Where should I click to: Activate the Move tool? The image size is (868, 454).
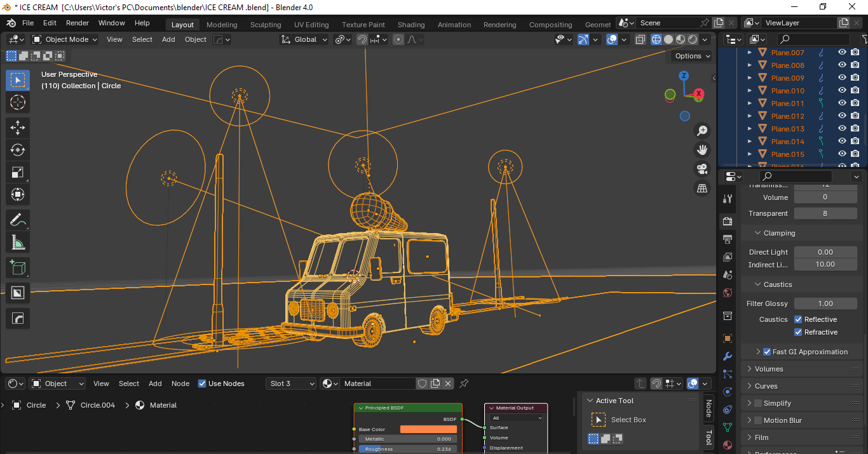point(18,128)
